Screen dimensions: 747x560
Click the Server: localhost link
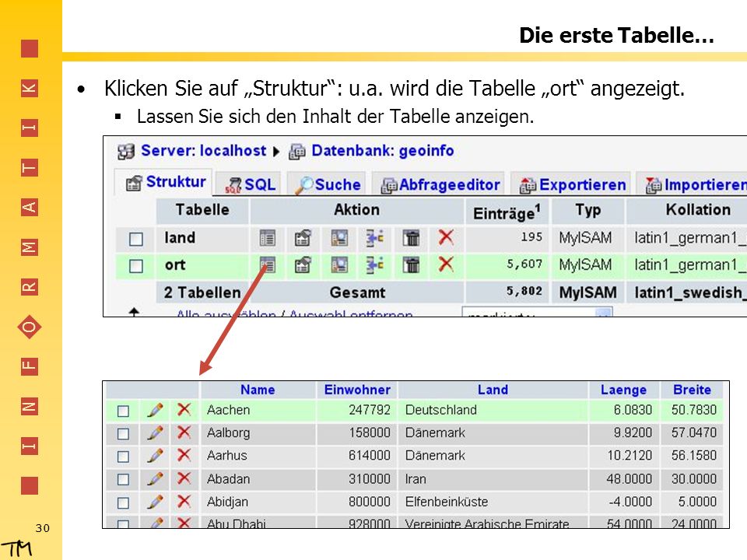coord(203,151)
